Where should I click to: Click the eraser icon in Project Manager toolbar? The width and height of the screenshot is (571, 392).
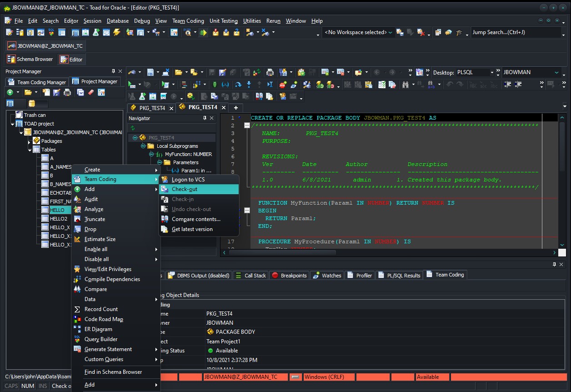click(x=90, y=92)
